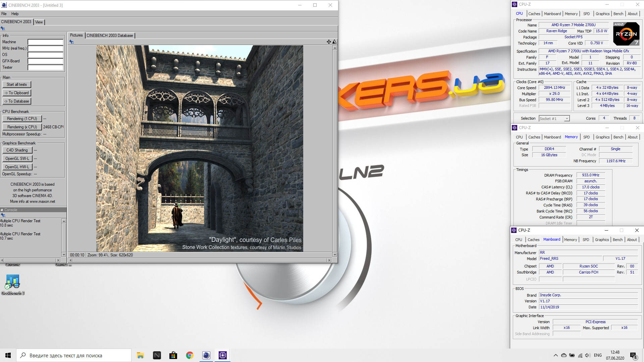This screenshot has height=362, width=644.
Task: Click console scrollbar down arrow
Action: [x=64, y=255]
